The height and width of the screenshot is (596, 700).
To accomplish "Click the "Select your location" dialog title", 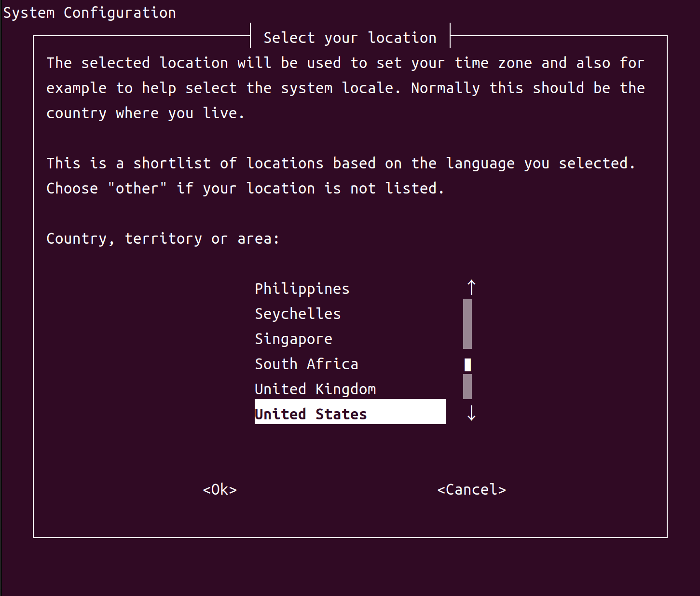I will pyautogui.click(x=350, y=38).
